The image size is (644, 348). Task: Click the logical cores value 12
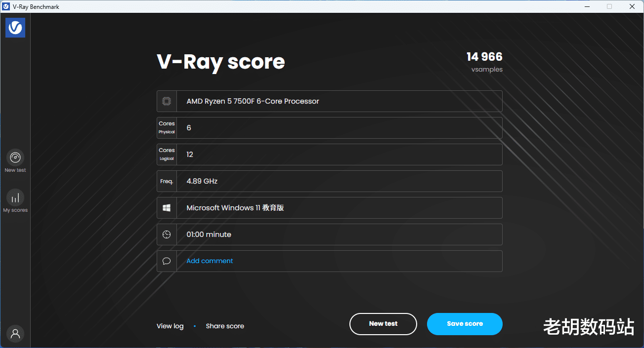(x=190, y=155)
